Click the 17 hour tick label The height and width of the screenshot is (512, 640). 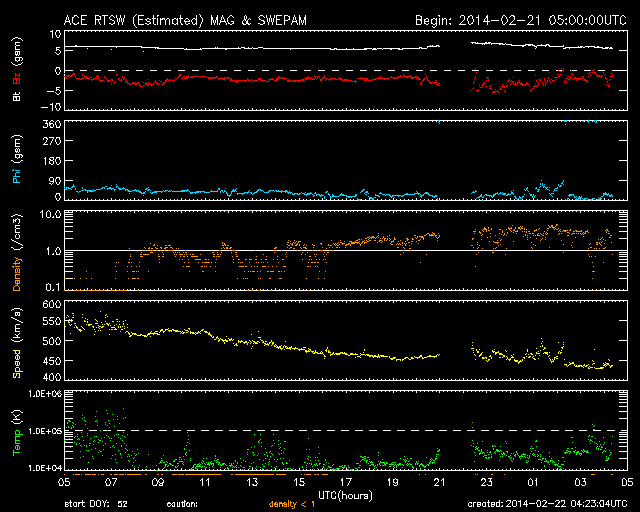click(x=345, y=482)
